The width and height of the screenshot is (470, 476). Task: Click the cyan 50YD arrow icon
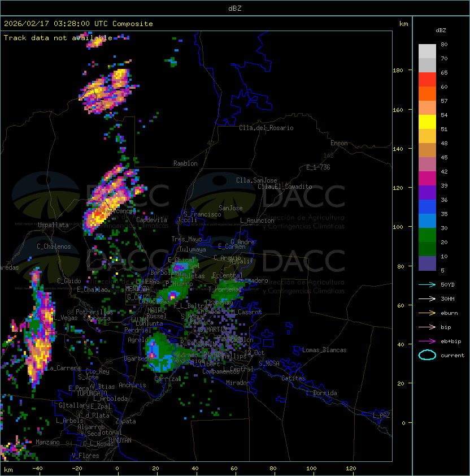coord(427,284)
